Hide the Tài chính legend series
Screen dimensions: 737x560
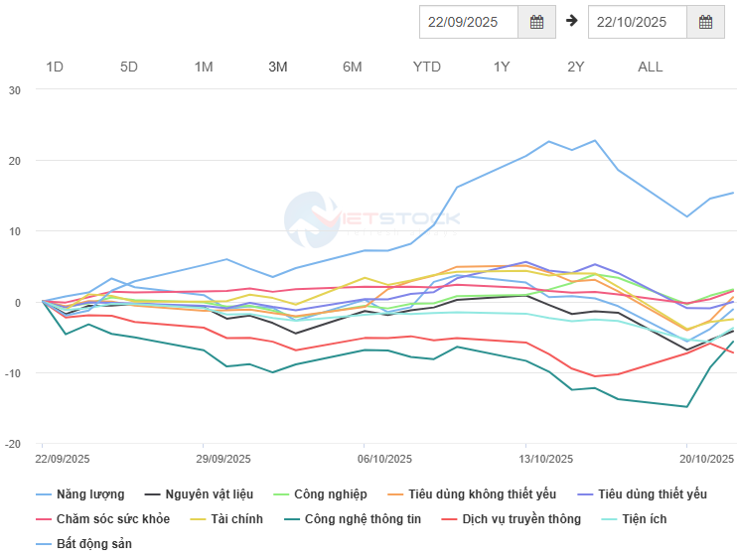(x=234, y=518)
